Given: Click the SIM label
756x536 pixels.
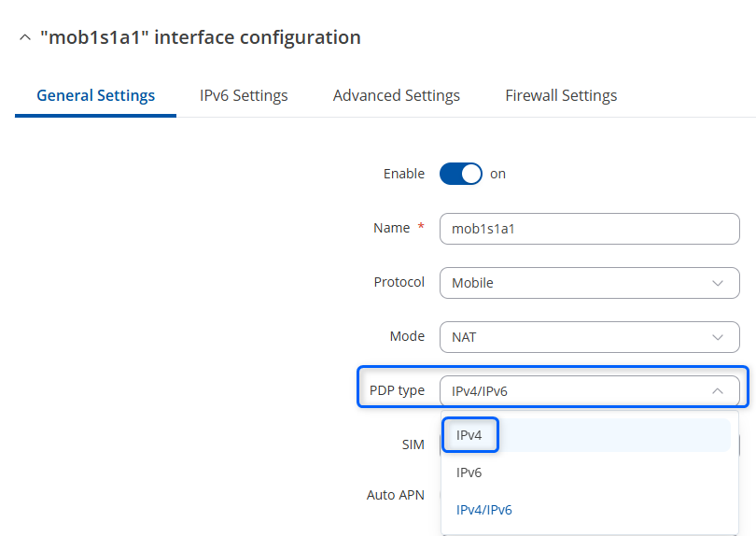Looking at the screenshot, I should coord(413,444).
